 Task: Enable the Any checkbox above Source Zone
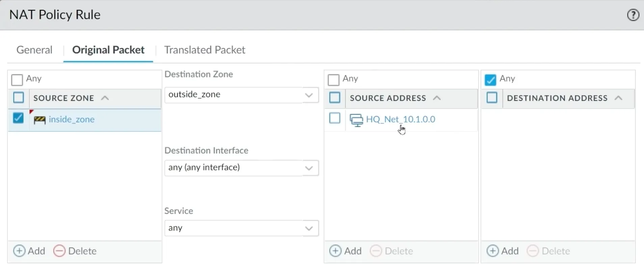click(x=17, y=80)
